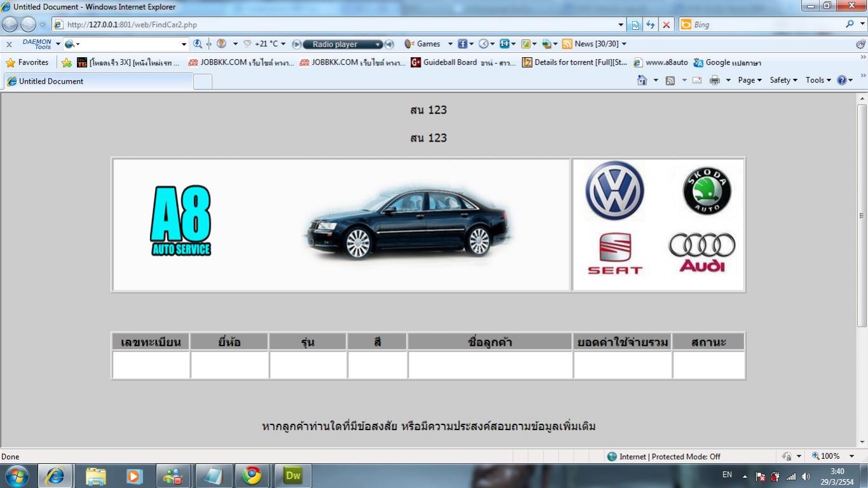Open the Google แปลภาษา favorite link

click(727, 62)
